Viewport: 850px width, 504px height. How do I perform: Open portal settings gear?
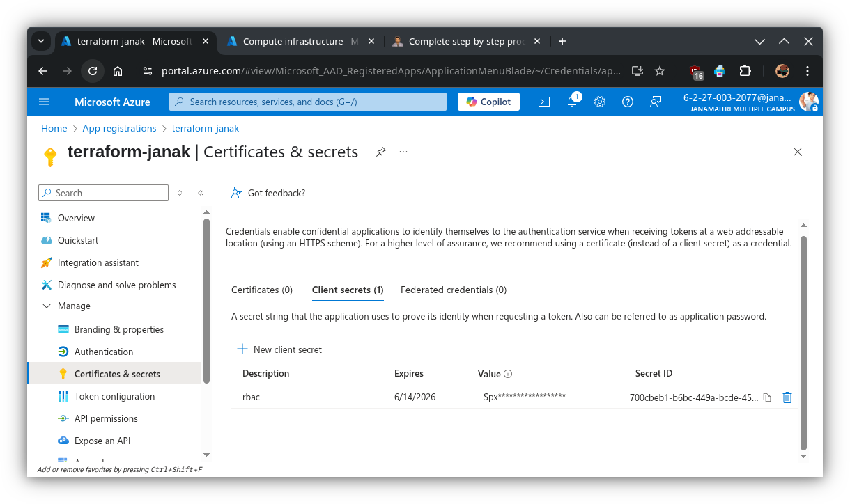(600, 102)
